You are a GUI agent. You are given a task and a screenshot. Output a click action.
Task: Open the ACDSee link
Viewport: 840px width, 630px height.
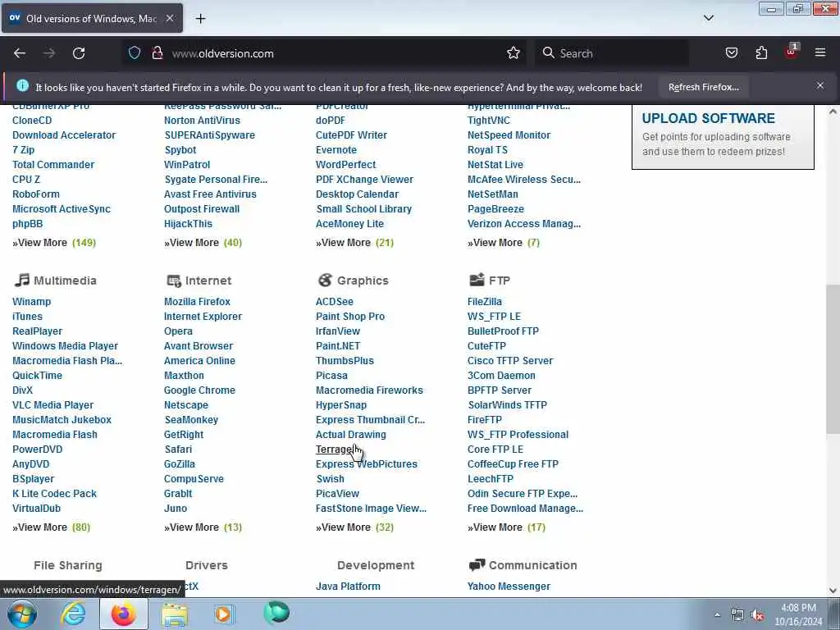335,302
